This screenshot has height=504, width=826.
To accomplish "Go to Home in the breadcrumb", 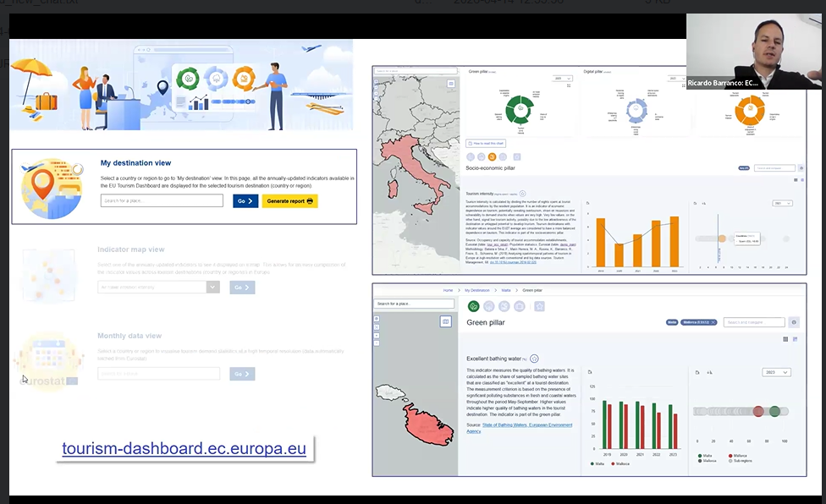I will click(449, 290).
